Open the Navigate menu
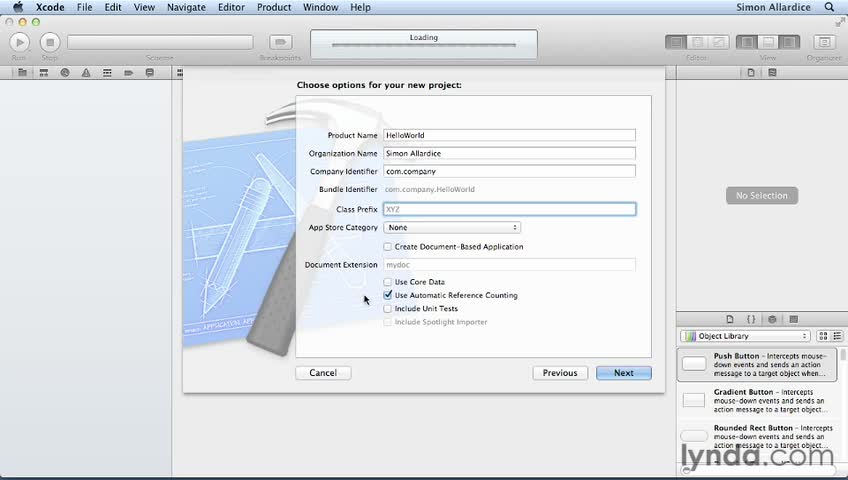 (x=186, y=7)
